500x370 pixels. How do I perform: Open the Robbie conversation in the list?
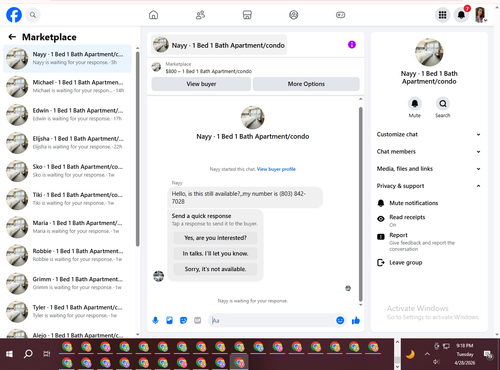[67, 255]
